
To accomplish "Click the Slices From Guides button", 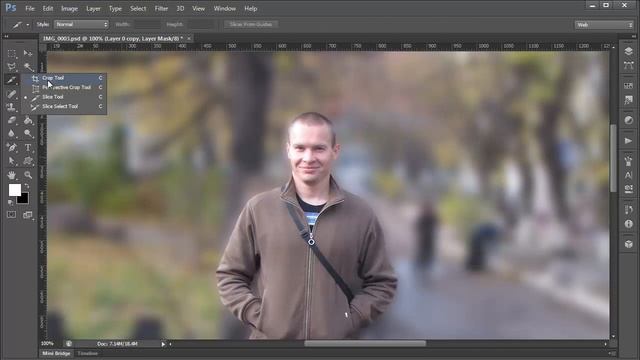I will tap(251, 24).
